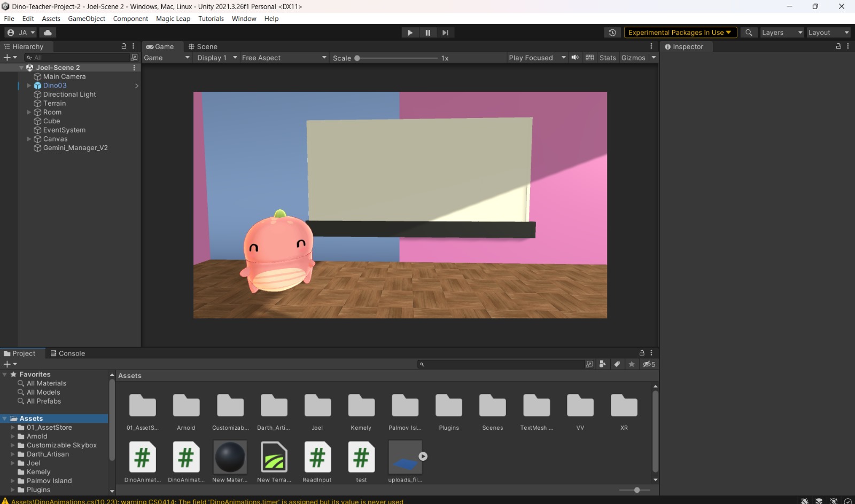Click the Step frame button
The width and height of the screenshot is (855, 504).
tap(445, 33)
